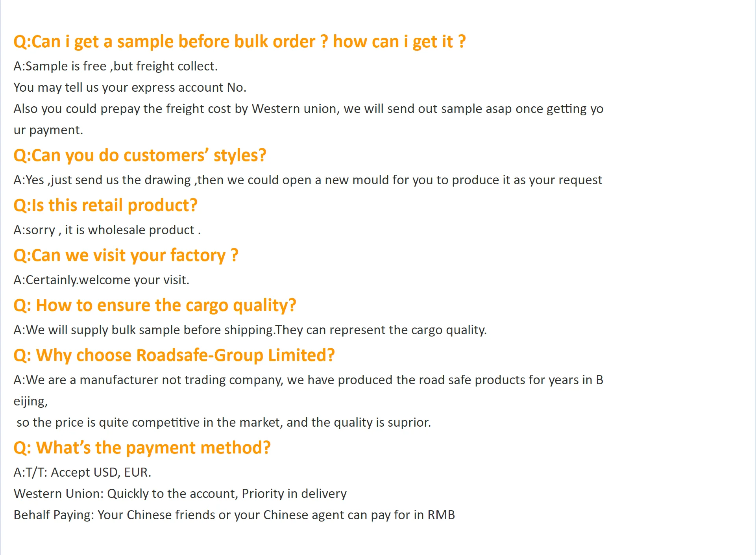Image resolution: width=756 pixels, height=555 pixels.
Task: Click the manufacturer not trading company sentence
Action: point(308,380)
